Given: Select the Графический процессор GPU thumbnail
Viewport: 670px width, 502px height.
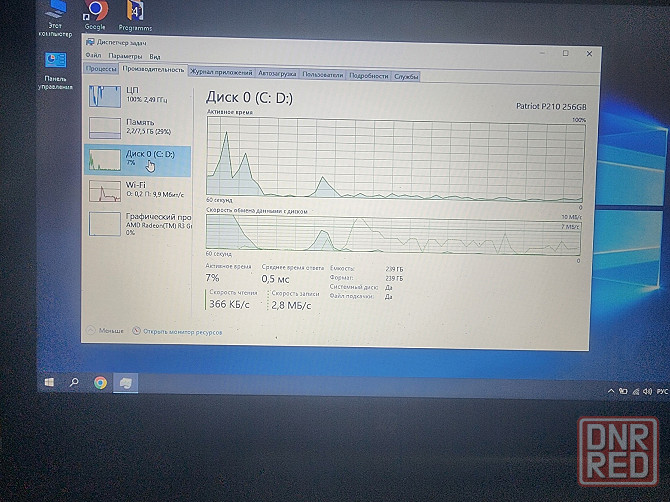Looking at the screenshot, I should [x=104, y=222].
